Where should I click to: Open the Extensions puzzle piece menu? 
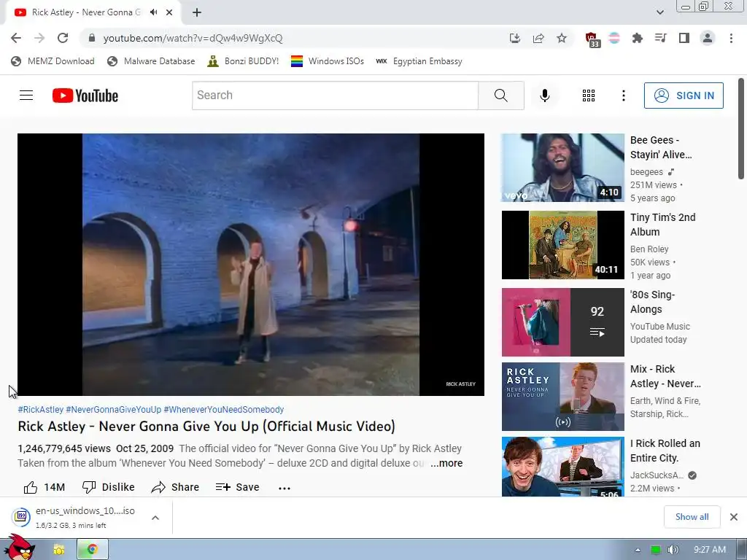point(638,38)
